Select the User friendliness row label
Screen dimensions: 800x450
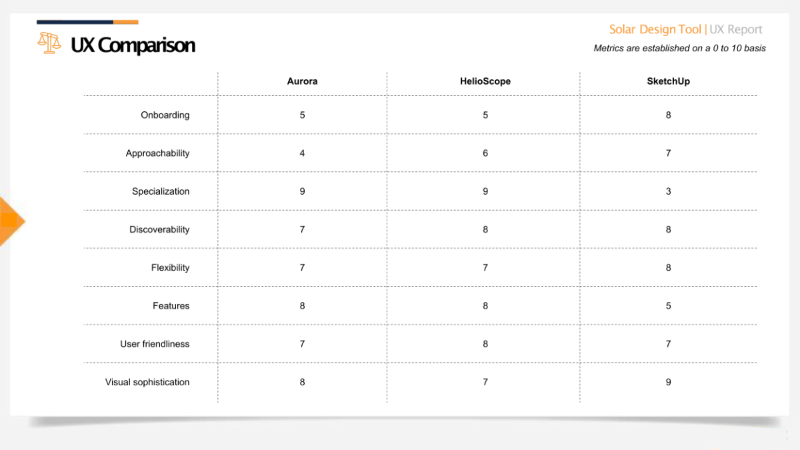click(x=155, y=344)
